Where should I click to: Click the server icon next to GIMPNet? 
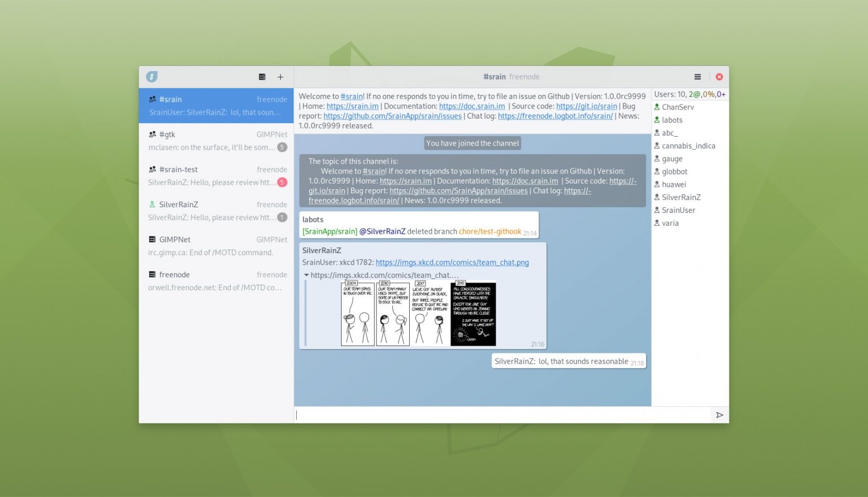click(152, 239)
